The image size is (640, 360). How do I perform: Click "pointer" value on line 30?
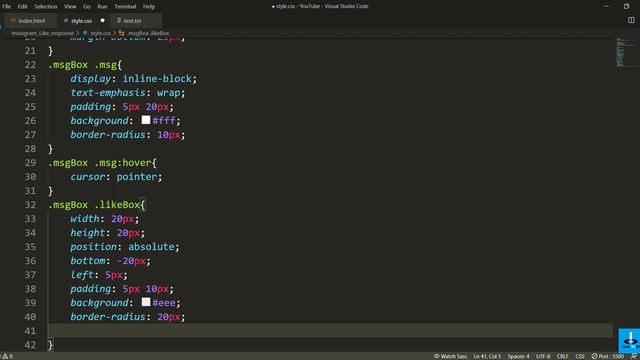pos(137,177)
